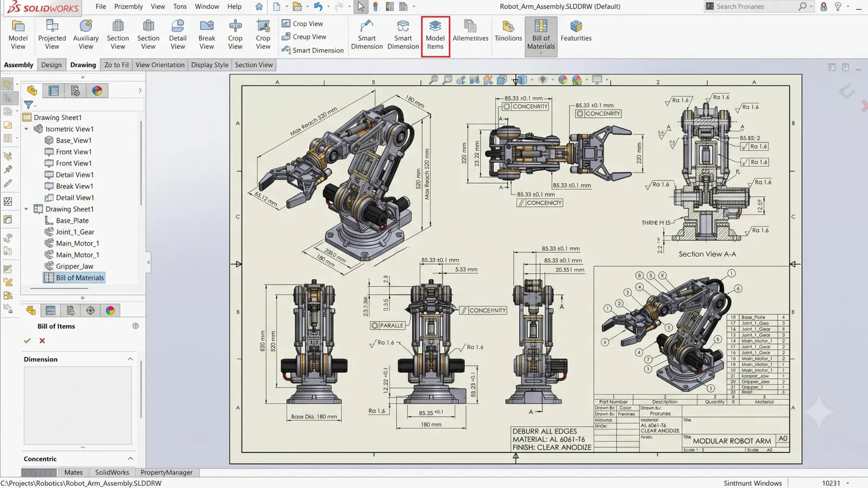Click the Allemetiives ribbon icon
Viewport: 868px width, 488px height.
(470, 31)
